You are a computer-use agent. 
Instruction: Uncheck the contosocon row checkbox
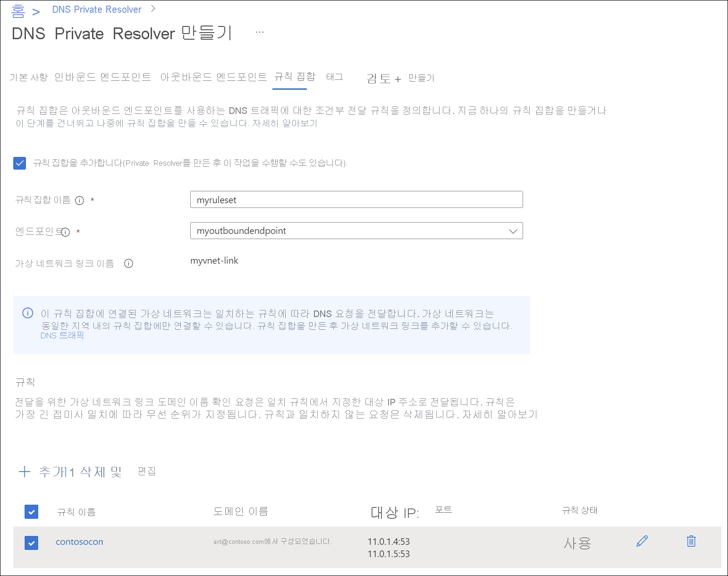pos(31,543)
